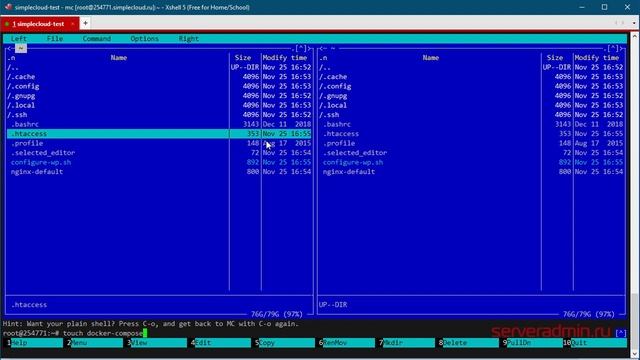Open the Right panel menu

[189, 39]
